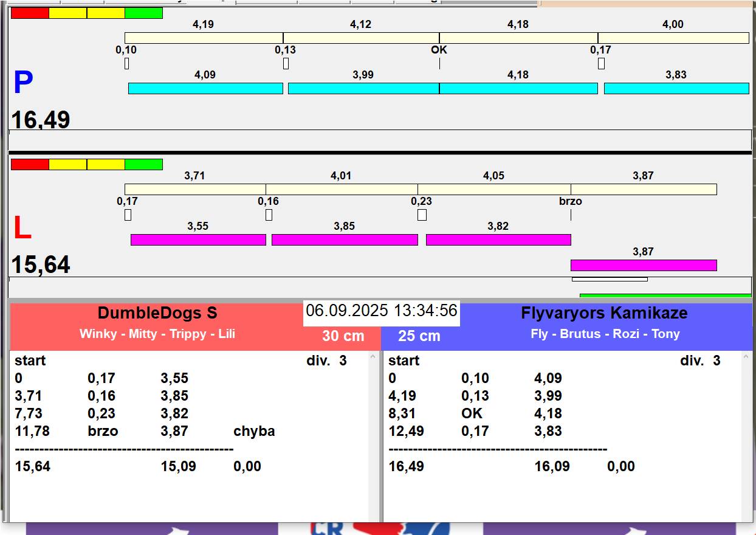Click the beige segment labeled 4,00
The image size is (756, 535).
point(673,38)
